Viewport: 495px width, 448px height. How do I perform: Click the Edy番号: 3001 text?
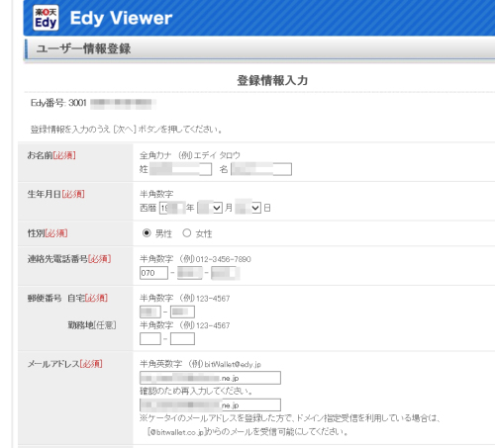pyautogui.click(x=58, y=103)
